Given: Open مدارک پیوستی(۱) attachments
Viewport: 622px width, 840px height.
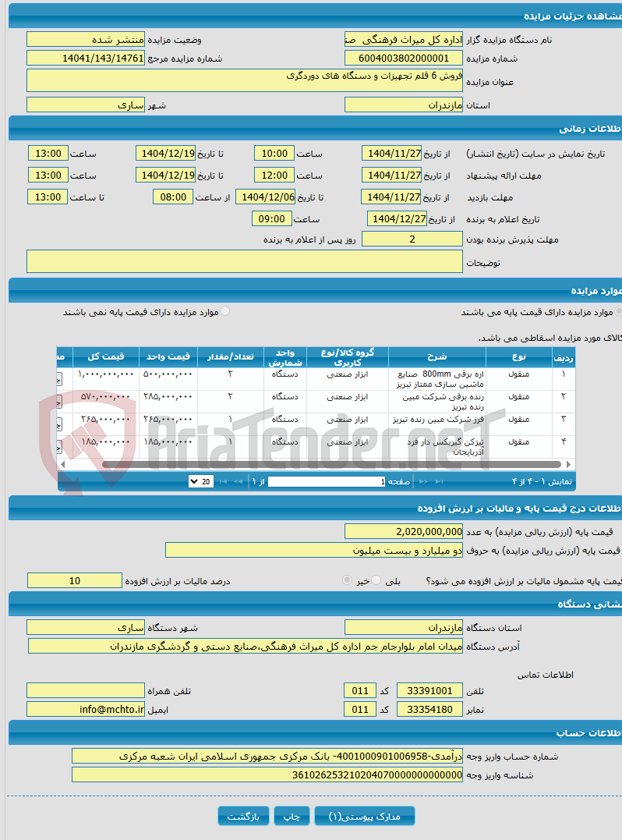Looking at the screenshot, I should pyautogui.click(x=365, y=817).
